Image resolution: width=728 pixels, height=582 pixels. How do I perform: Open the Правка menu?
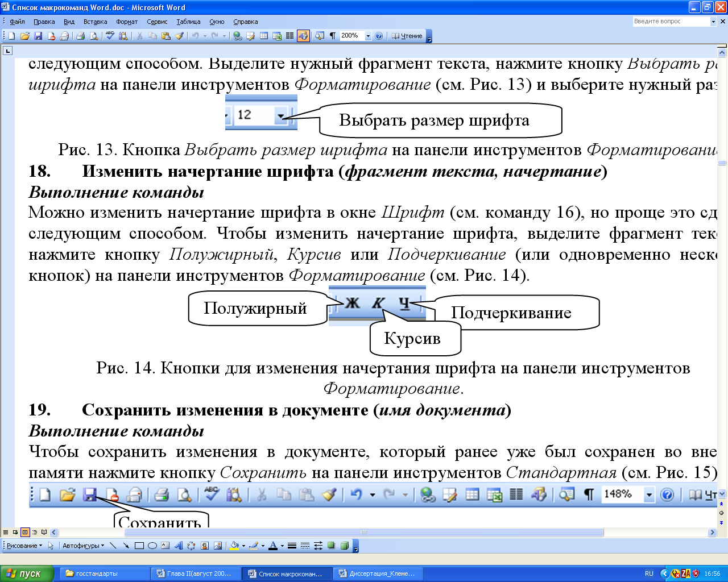[44, 22]
